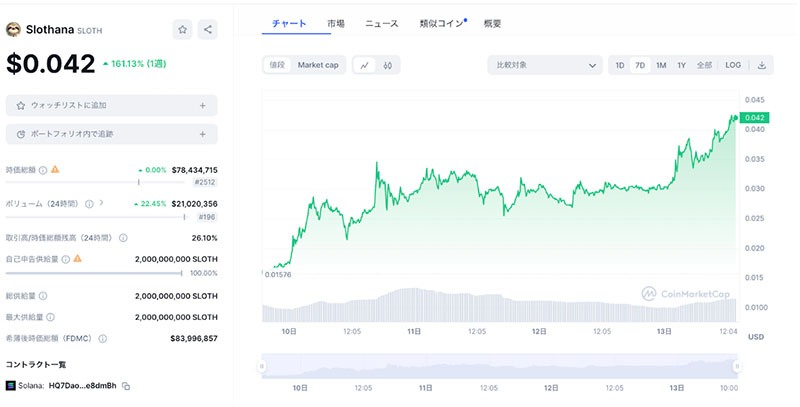800x407 pixels.
Task: Click the volume bars area under chart
Action: pos(500,306)
